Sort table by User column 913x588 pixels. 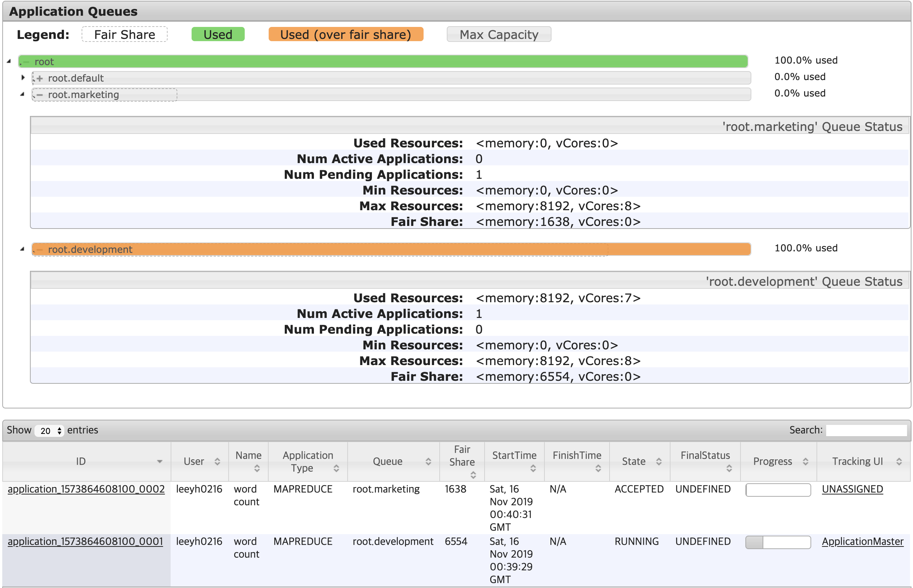(x=217, y=462)
